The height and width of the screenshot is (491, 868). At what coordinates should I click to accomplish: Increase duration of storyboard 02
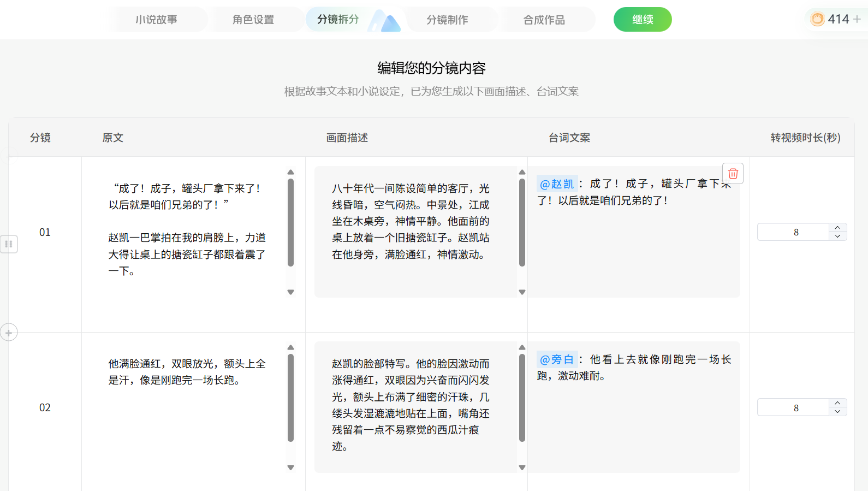point(837,403)
